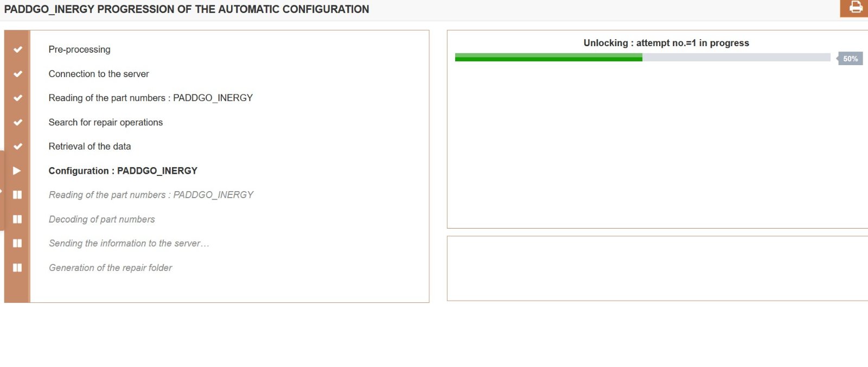The height and width of the screenshot is (367, 868).
Task: Click the Search for repair operations text
Action: pos(106,122)
